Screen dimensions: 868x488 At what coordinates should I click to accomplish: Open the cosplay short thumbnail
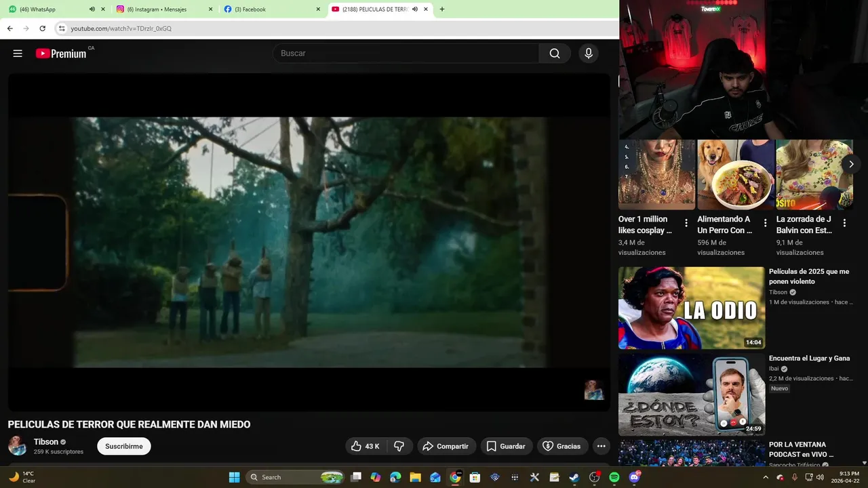(656, 174)
